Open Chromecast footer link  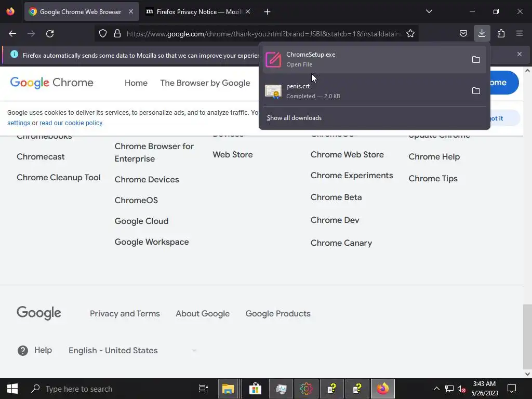tap(41, 157)
